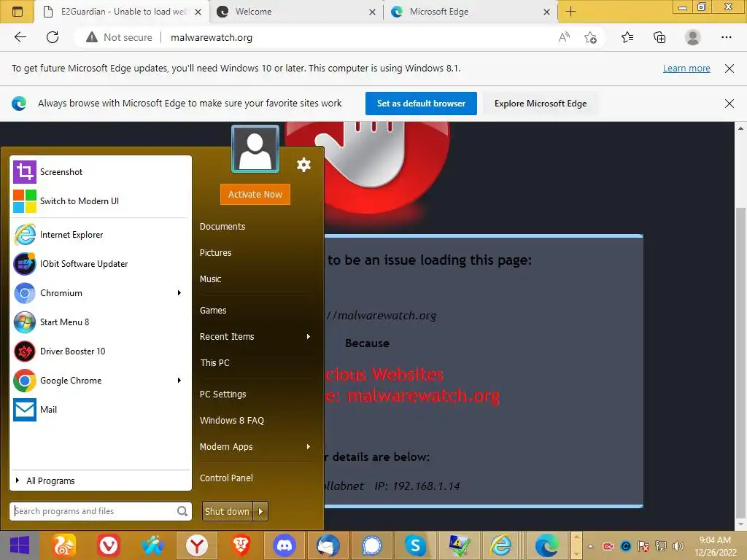Expand Chromium jump list arrow
747x560 pixels.
(x=179, y=293)
